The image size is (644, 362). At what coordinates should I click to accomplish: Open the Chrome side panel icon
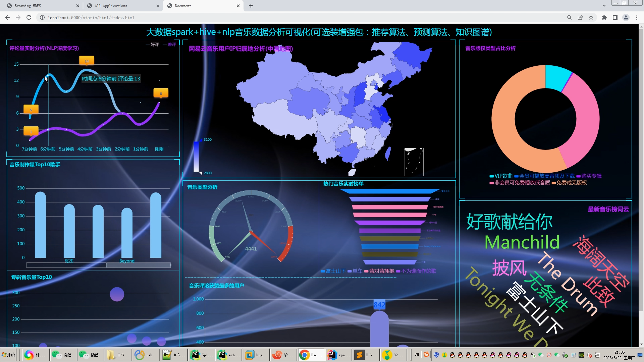(615, 18)
